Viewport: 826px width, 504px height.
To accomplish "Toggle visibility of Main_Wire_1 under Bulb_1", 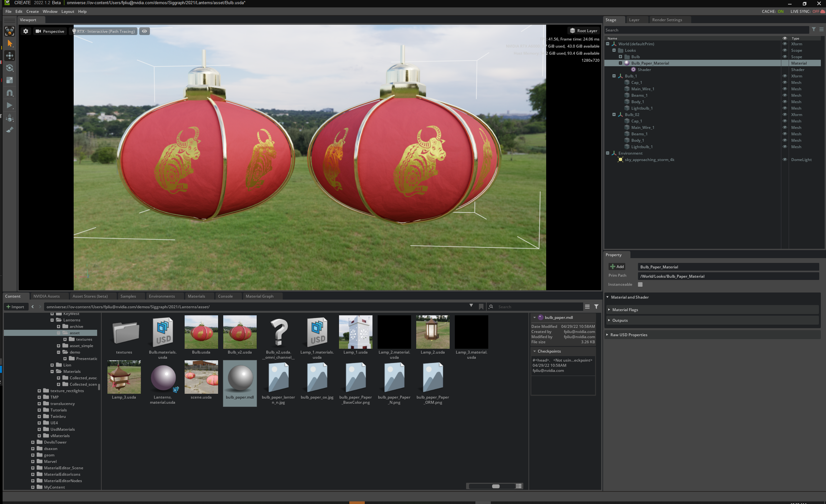I will [785, 89].
